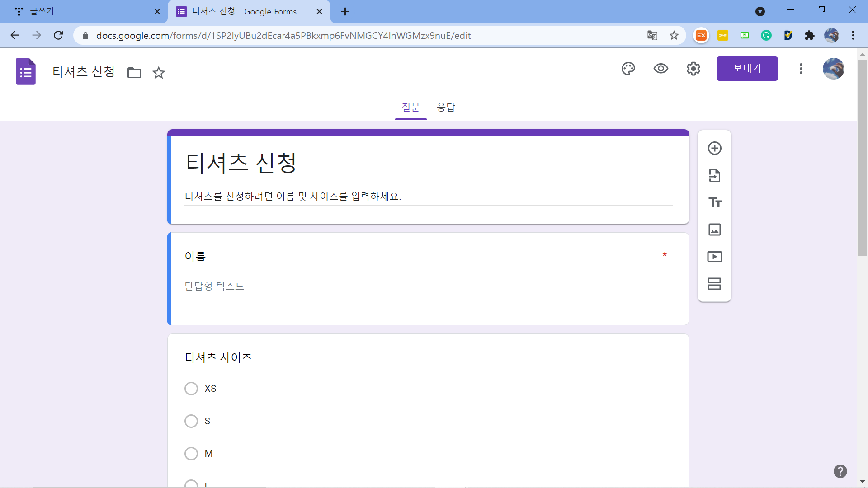Select the M size radio option
The image size is (868, 488).
click(x=191, y=454)
